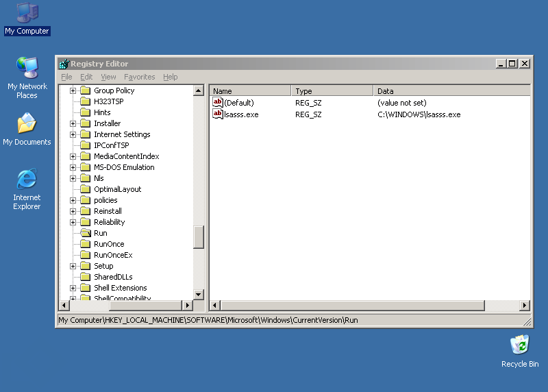This screenshot has width=548, height=392.
Task: Expand the Nls key
Action: pyautogui.click(x=73, y=178)
